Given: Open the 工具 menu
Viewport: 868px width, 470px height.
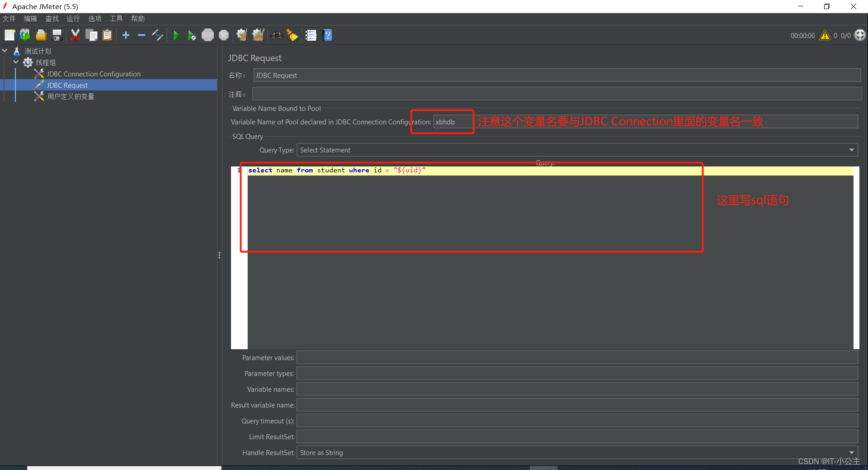Looking at the screenshot, I should coord(116,19).
